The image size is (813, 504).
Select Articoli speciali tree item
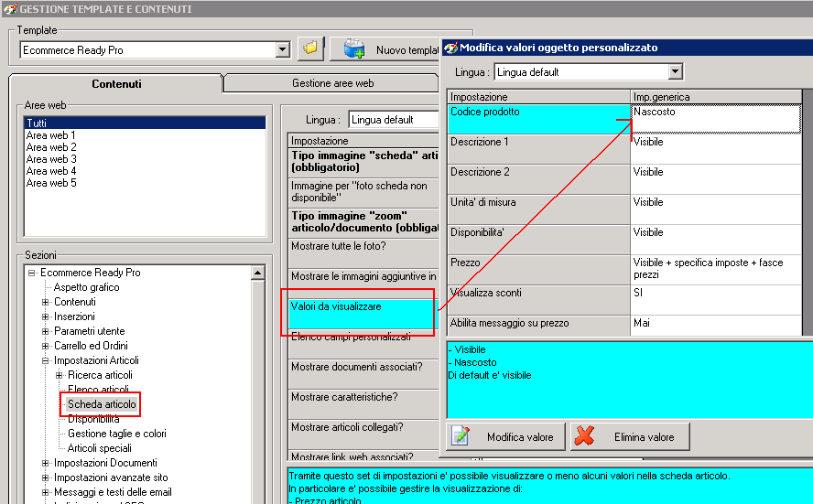click(x=99, y=448)
